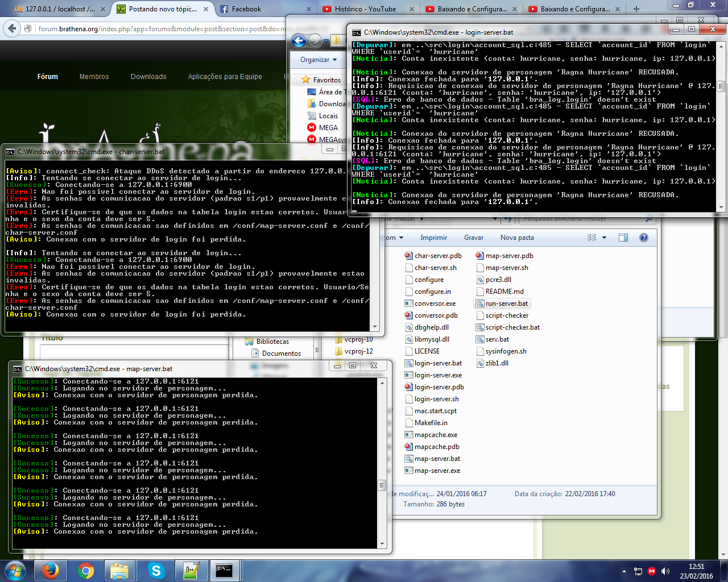Select Makefile.in file

tap(427, 423)
